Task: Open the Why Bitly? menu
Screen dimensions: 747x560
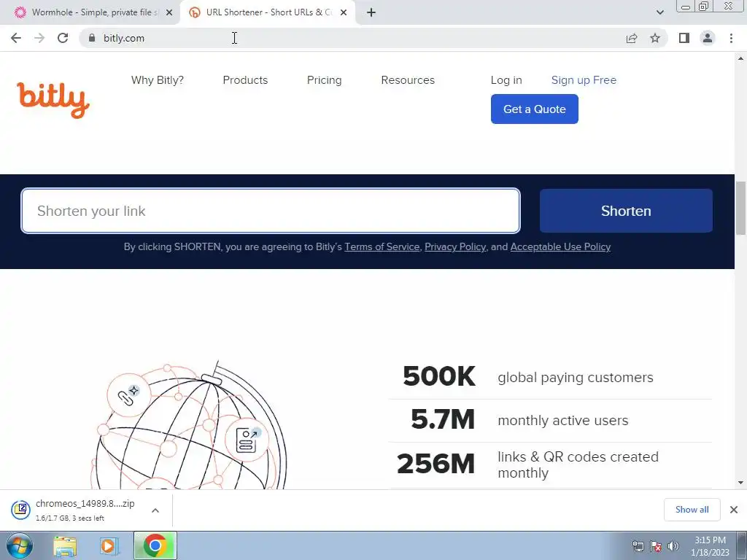Action: click(158, 80)
